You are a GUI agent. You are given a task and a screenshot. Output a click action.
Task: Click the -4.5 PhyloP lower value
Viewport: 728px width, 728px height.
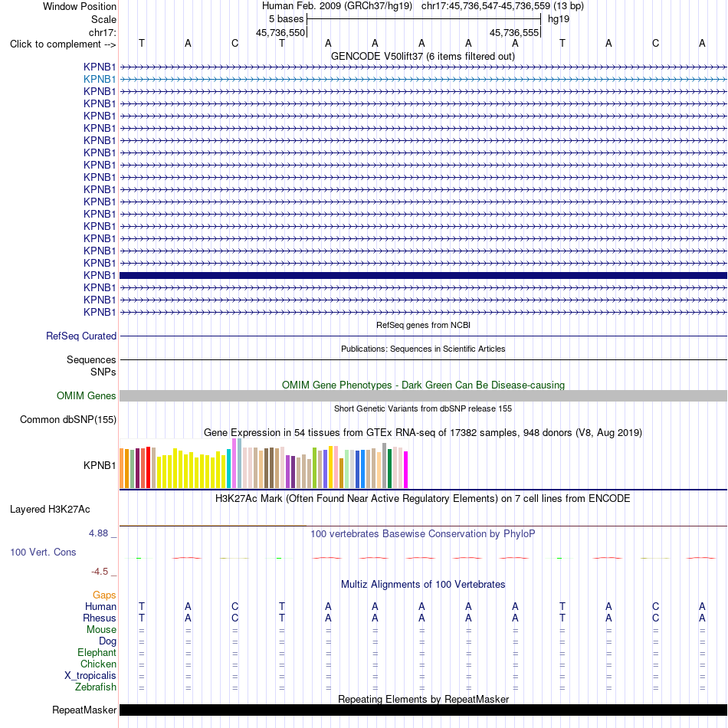point(100,572)
